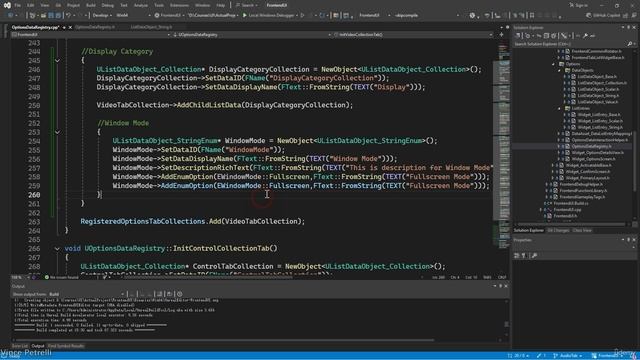
Task: Click the Solution Explorer horizontal scrollbar
Action: tap(571, 224)
